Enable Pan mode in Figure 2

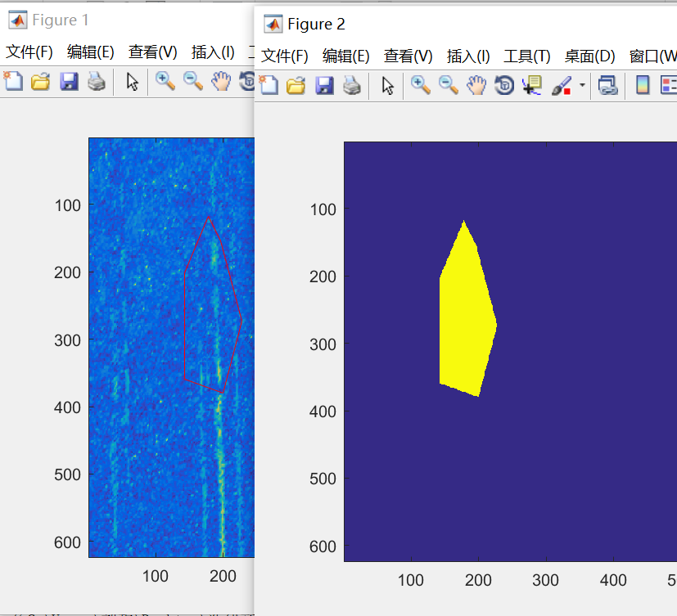(x=476, y=85)
